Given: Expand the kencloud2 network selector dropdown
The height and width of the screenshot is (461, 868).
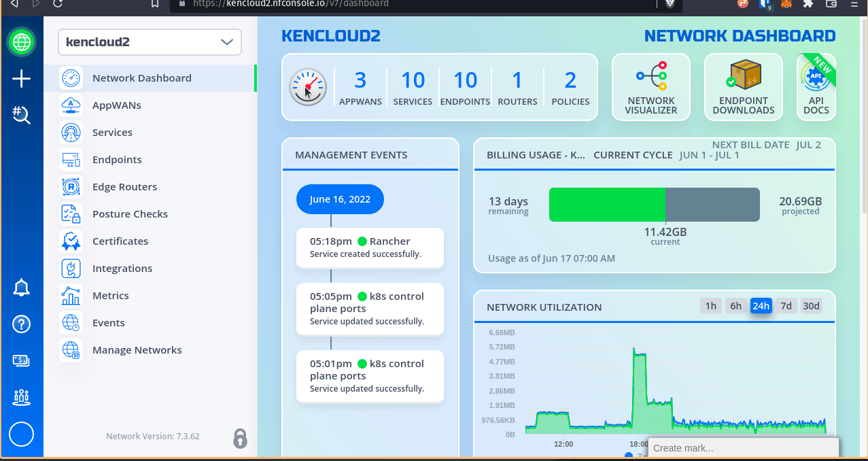Looking at the screenshot, I should point(150,42).
